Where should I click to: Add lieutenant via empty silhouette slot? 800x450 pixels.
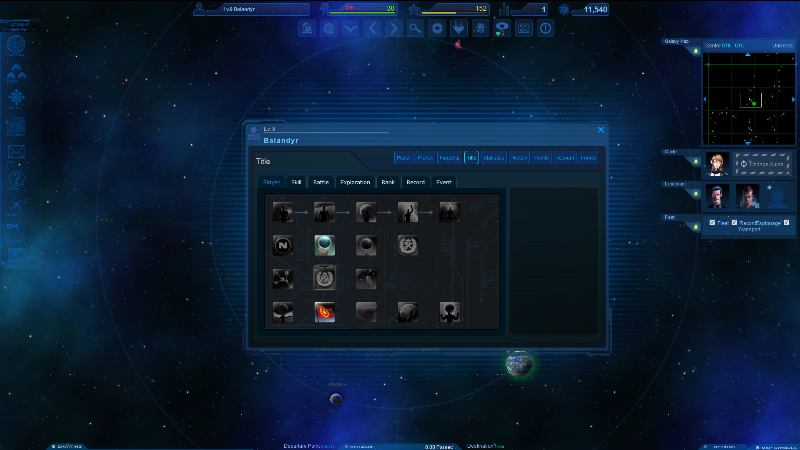click(x=778, y=197)
